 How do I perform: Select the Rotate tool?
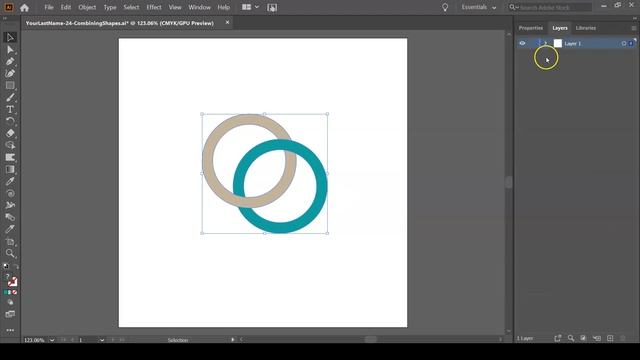pyautogui.click(x=10, y=121)
